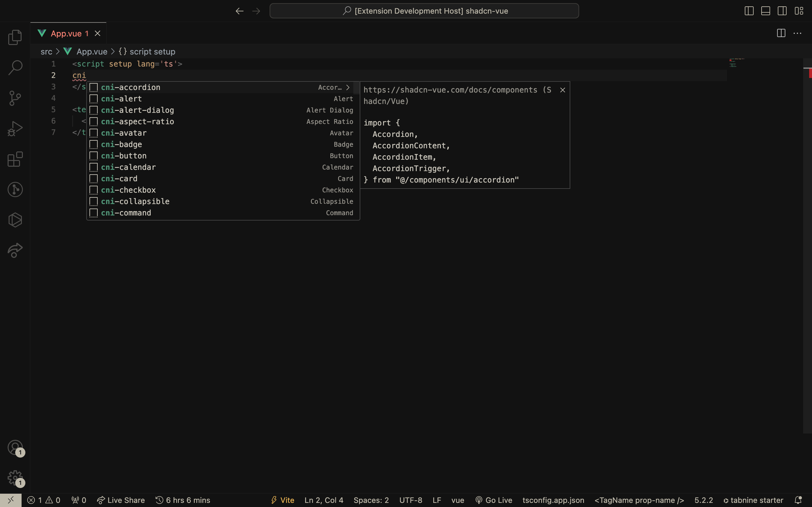Open the Source Control view
This screenshot has width=812, height=507.
(x=15, y=98)
